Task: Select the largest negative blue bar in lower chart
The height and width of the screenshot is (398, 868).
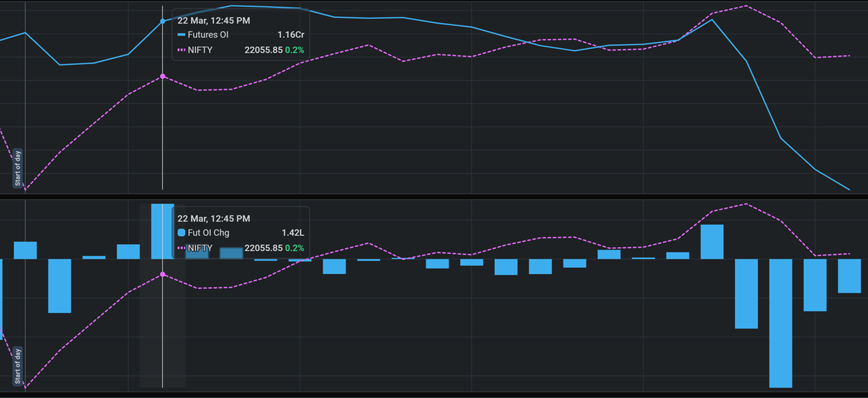Action: coord(780,322)
